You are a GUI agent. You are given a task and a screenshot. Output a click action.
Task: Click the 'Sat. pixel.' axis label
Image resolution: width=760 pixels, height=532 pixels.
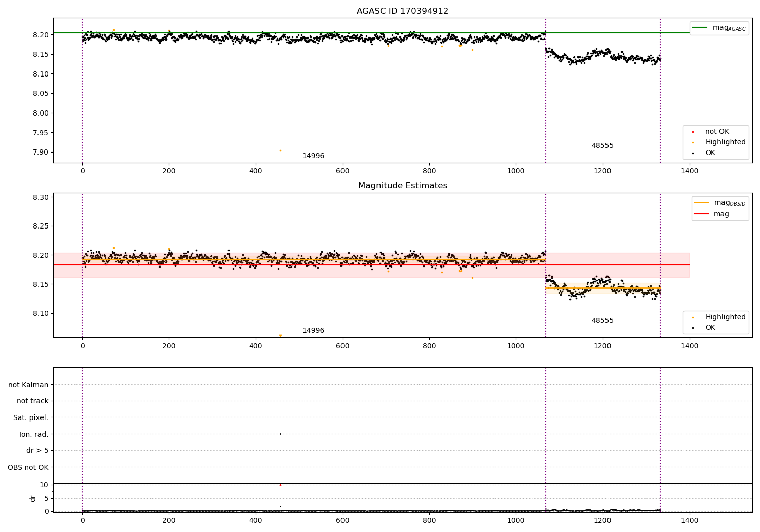31,418
